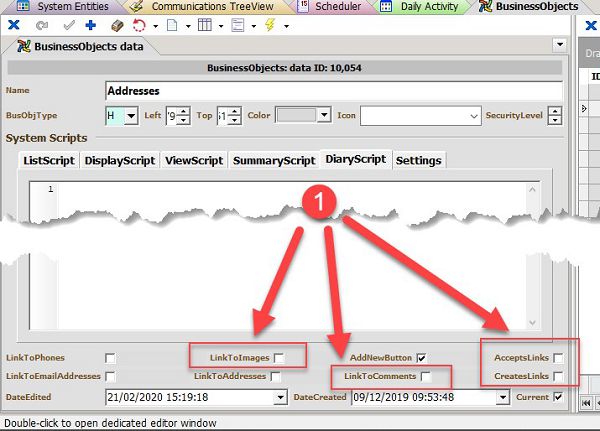Uncheck the AddNewButton checkbox
Screen dimensions: 600x431
point(422,357)
